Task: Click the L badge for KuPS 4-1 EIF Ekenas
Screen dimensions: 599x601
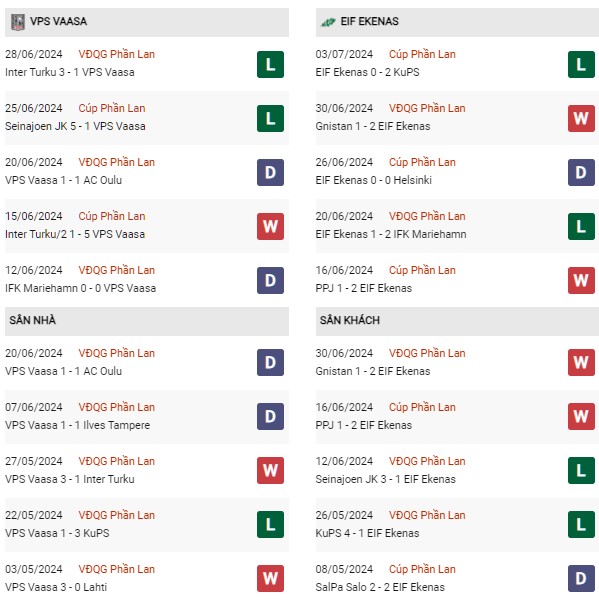Action: 581,524
